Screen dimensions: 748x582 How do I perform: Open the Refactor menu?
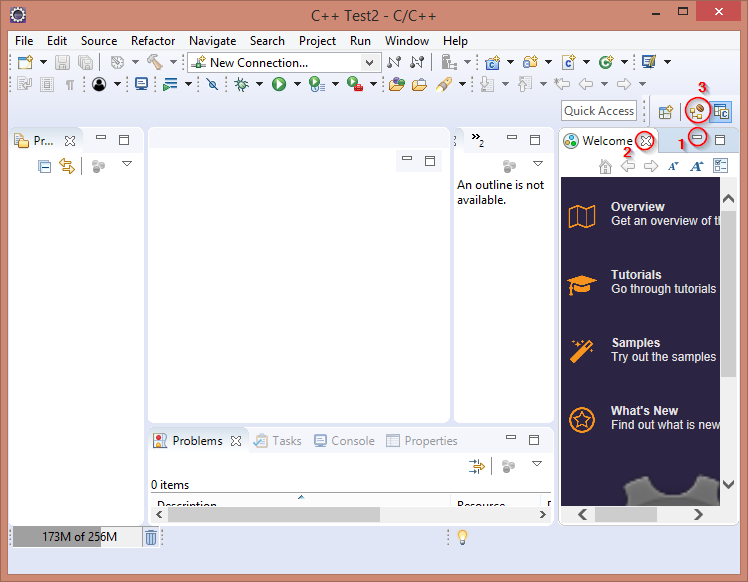152,41
